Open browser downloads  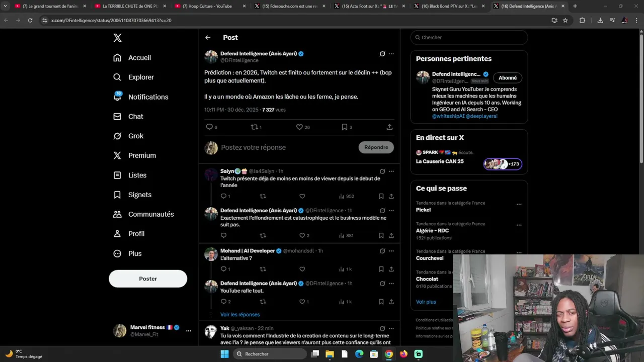tap(600, 21)
